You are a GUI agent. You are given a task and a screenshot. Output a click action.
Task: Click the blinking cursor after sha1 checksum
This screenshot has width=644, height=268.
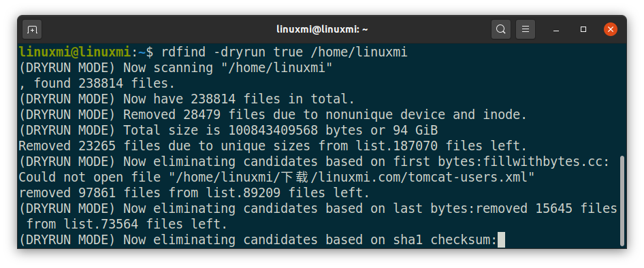coord(501,239)
